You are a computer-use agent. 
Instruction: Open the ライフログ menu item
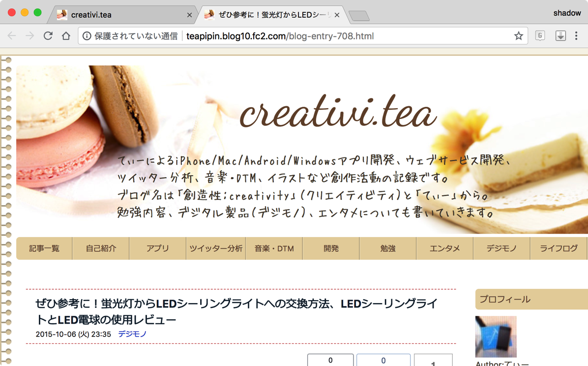(x=559, y=248)
